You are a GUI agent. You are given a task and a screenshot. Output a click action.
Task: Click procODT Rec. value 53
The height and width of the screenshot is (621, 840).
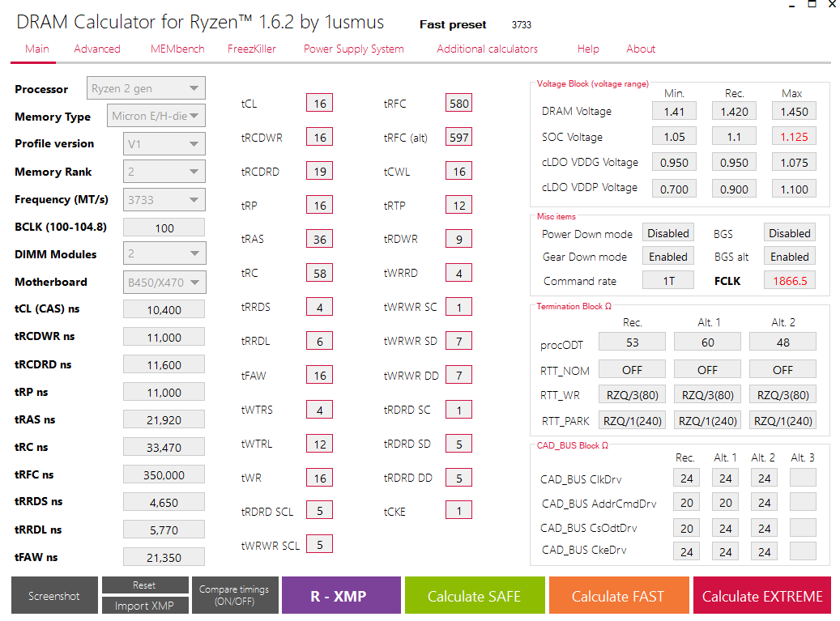(632, 342)
